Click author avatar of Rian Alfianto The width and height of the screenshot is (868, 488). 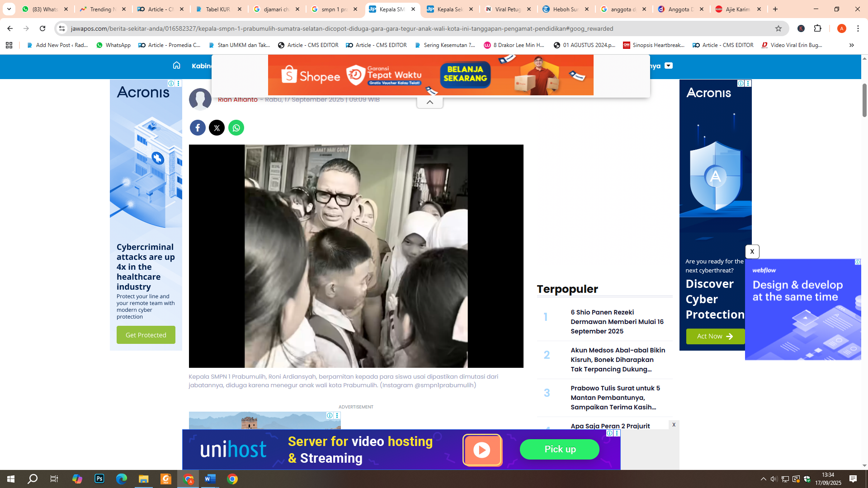tap(200, 99)
